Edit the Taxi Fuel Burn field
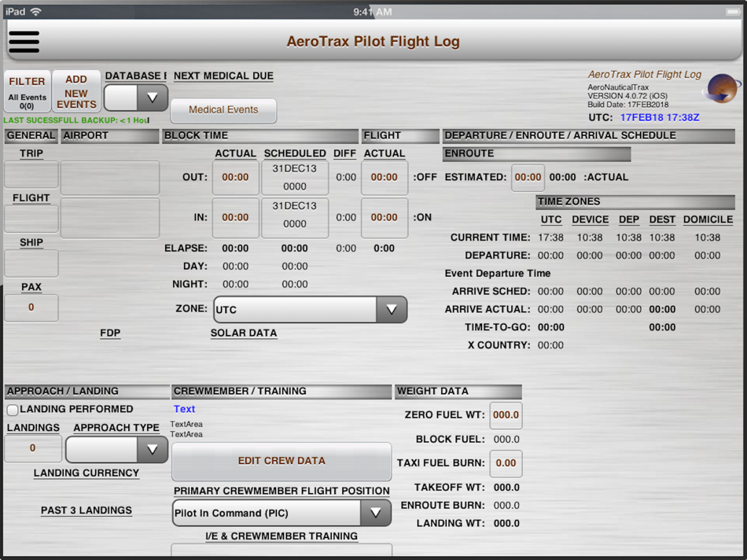747x560 pixels. (x=506, y=463)
